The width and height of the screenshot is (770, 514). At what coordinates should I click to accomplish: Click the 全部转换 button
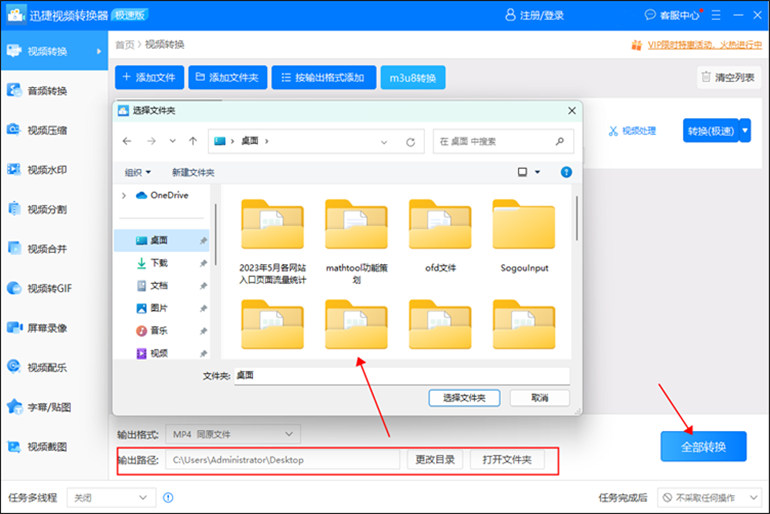click(x=703, y=447)
